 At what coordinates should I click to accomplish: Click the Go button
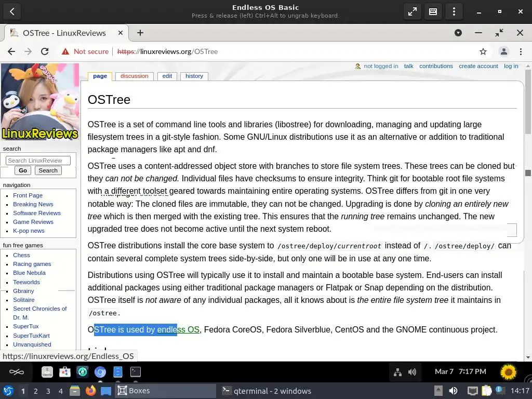pos(23,170)
